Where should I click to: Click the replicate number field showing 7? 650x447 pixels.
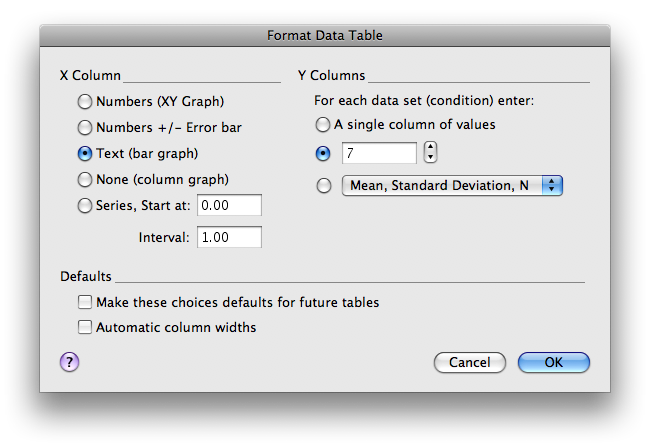pos(379,153)
